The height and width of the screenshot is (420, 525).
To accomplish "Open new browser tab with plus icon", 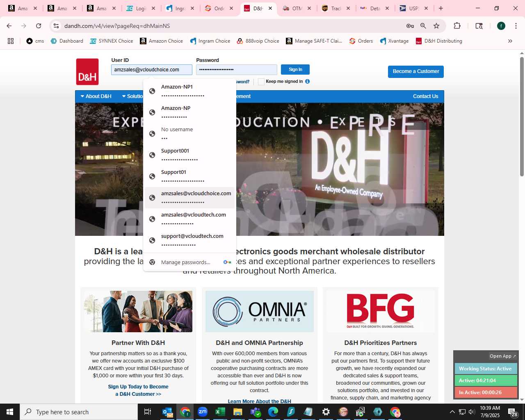I will point(441,8).
